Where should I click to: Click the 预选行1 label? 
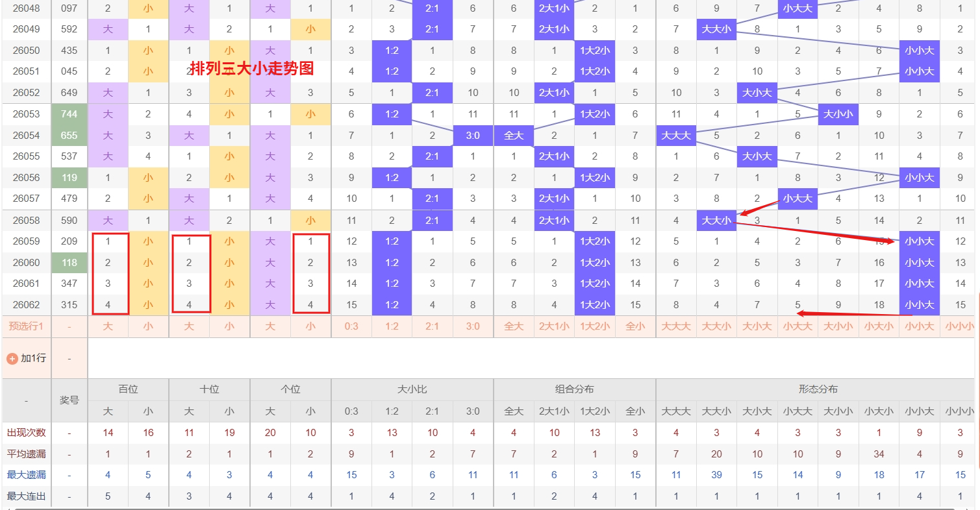[26, 326]
